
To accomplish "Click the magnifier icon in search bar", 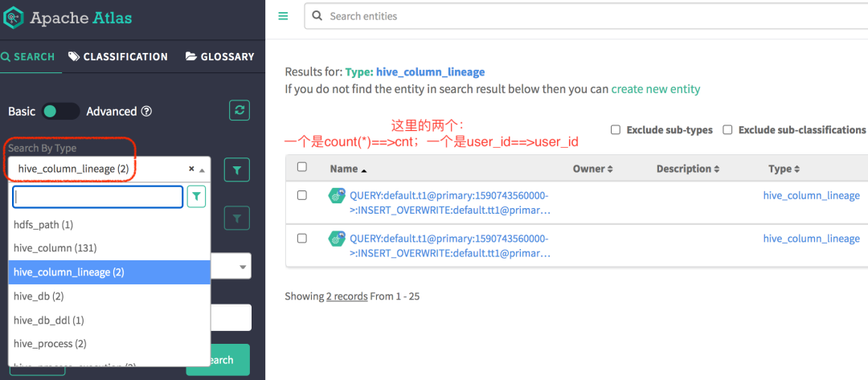I will pos(317,16).
